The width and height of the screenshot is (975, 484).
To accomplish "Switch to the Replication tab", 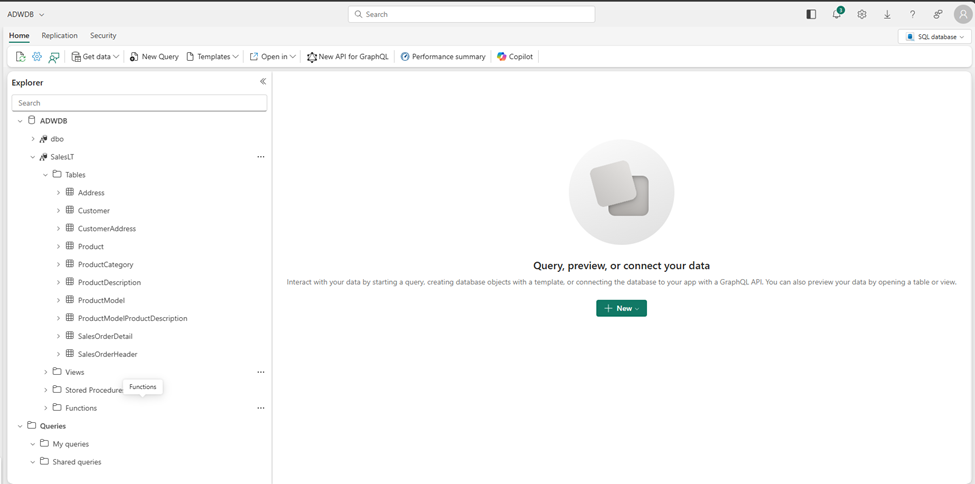I will pyautogui.click(x=59, y=36).
